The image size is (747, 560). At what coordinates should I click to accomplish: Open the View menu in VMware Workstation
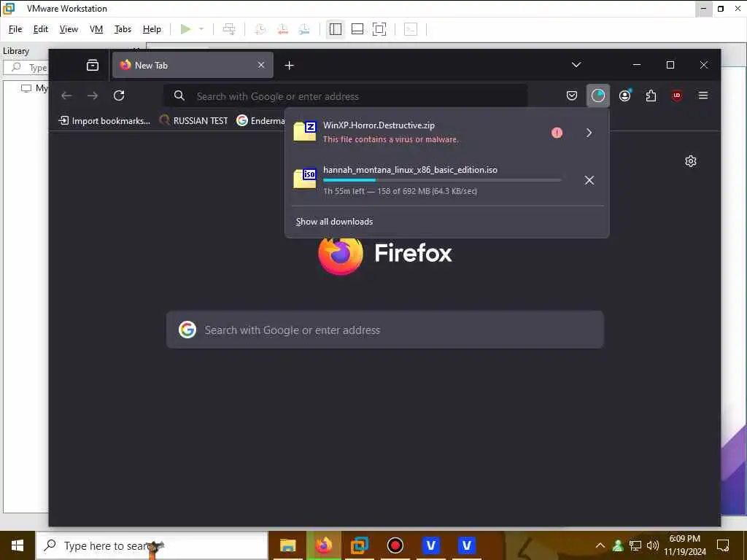(69, 29)
